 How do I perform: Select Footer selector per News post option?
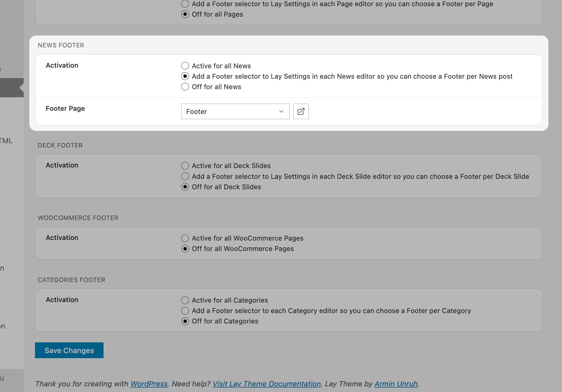click(185, 76)
